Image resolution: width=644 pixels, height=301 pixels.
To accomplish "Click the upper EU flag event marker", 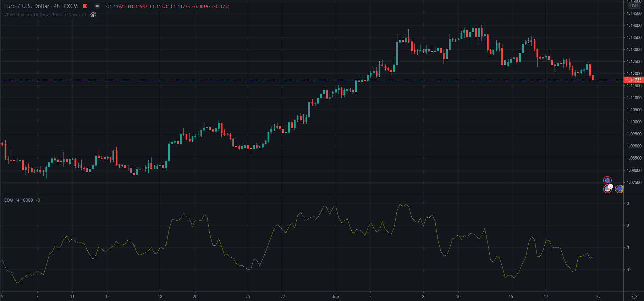I will [x=607, y=180].
